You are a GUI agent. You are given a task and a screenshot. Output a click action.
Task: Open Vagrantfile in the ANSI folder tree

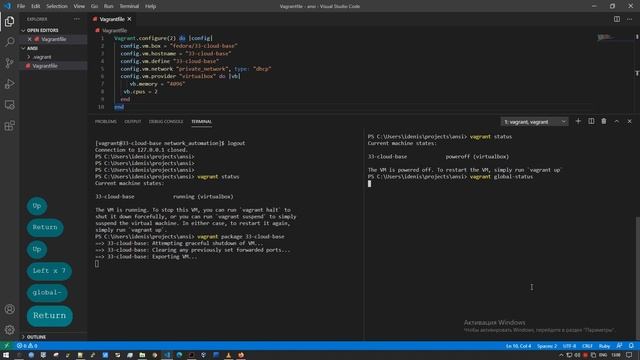[45, 66]
